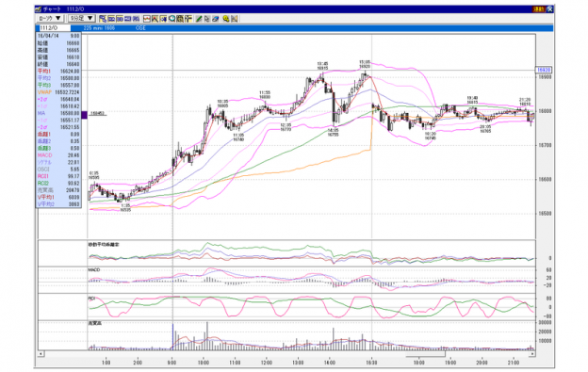588x372 pixels.
Task: Click the purple price marker square
Action: [85, 115]
